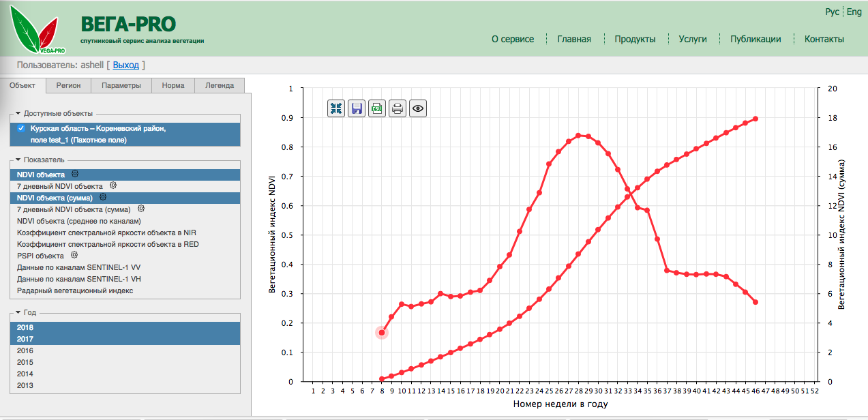Uncheck the Курская область field checkbox
868x420 pixels.
[x=21, y=128]
